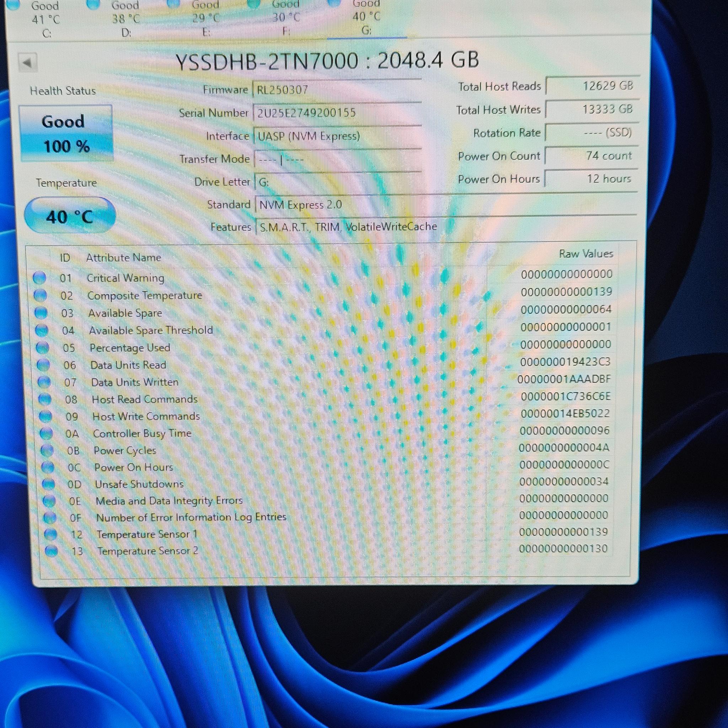Viewport: 728px width, 728px height.
Task: Click the Firmware field RL250307
Action: (337, 90)
